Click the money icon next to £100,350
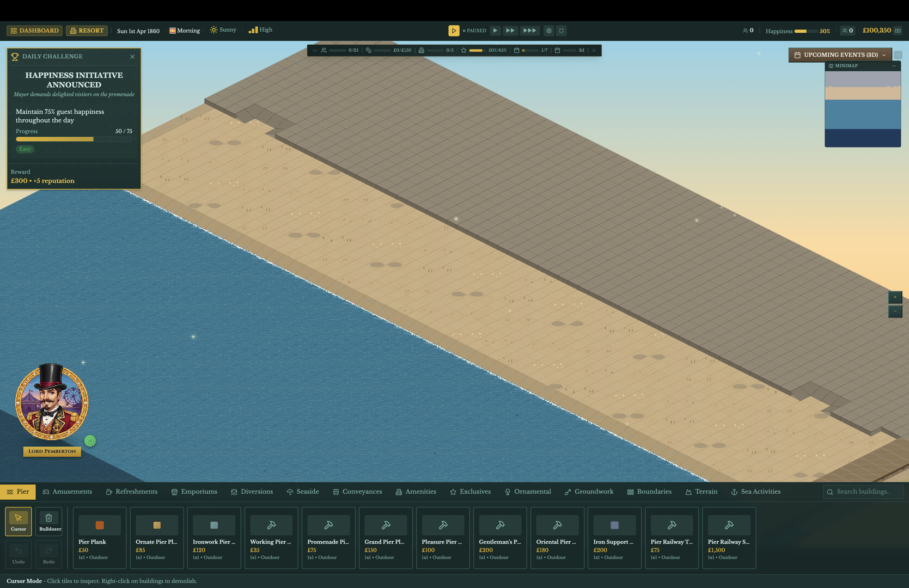The image size is (909, 588). click(x=898, y=30)
